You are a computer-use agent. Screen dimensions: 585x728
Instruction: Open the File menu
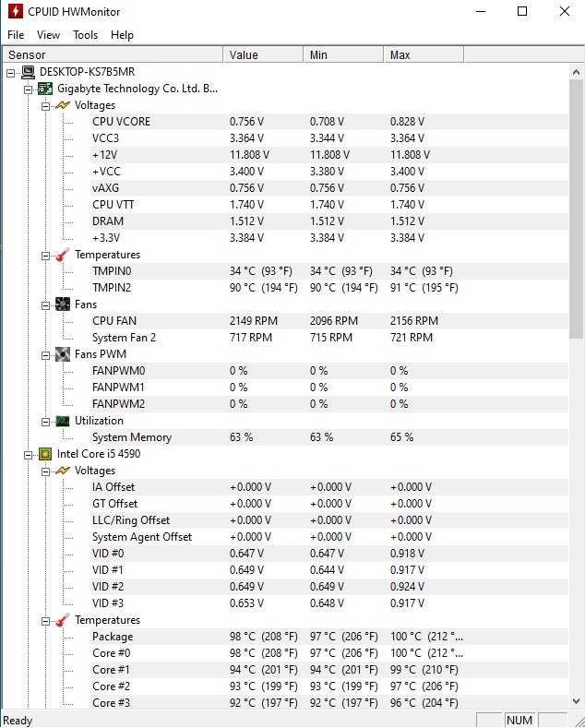click(16, 35)
